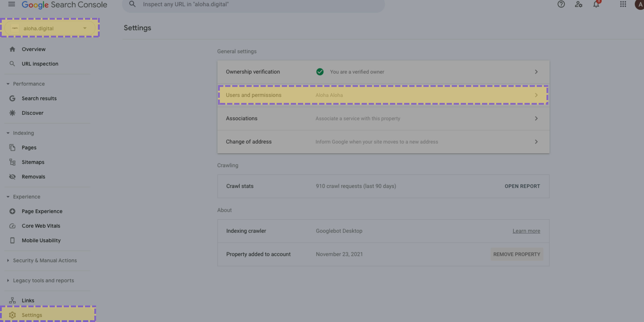644x322 pixels.
Task: Click the Overview home icon
Action: click(12, 49)
